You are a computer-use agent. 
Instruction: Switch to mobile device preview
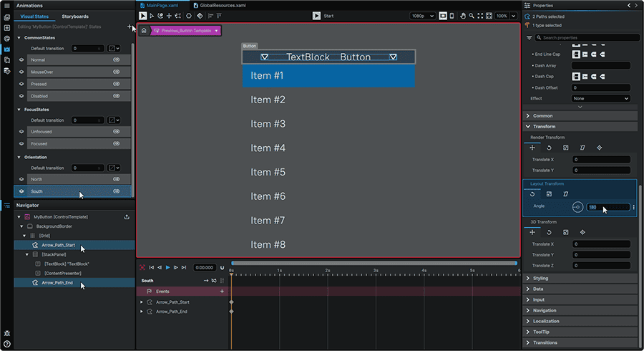tap(452, 16)
